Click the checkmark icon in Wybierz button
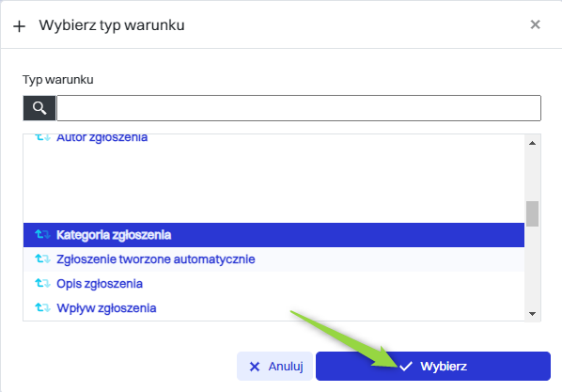Image resolution: width=562 pixels, height=392 pixels. (x=406, y=367)
